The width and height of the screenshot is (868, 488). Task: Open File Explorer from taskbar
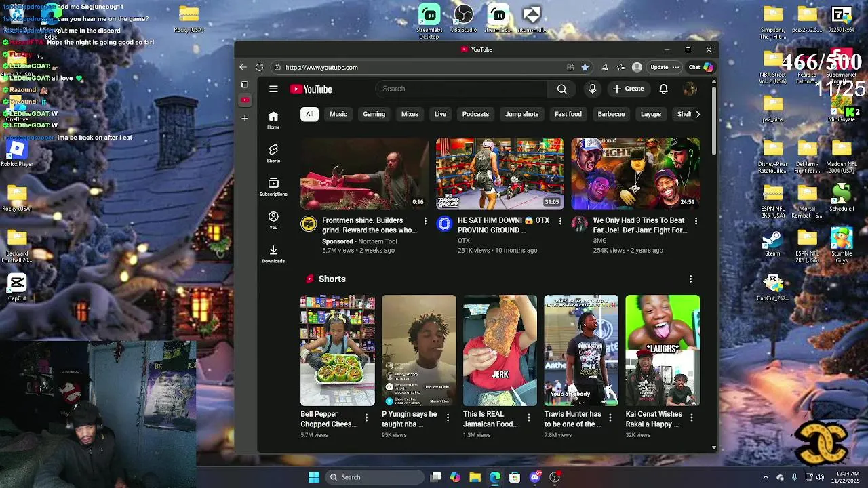point(475,477)
